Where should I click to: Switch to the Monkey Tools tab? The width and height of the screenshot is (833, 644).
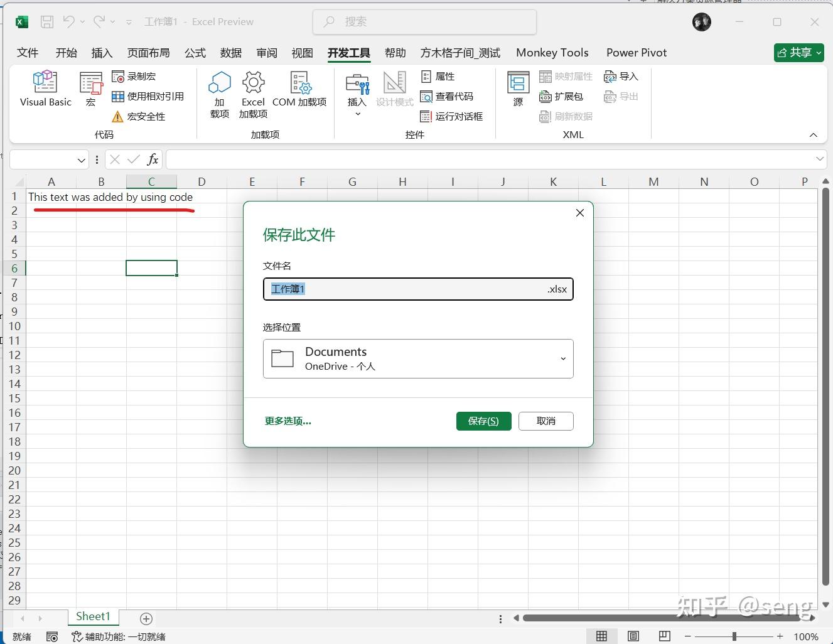551,52
